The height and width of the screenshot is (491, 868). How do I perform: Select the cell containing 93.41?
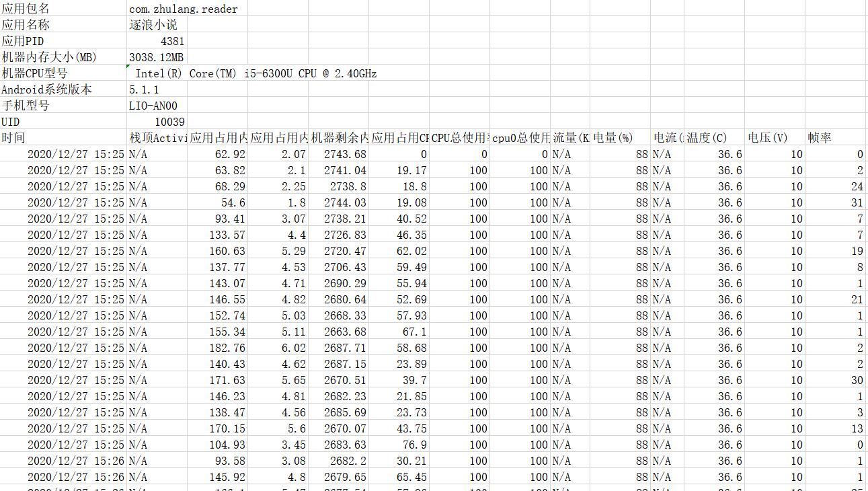tap(218, 219)
